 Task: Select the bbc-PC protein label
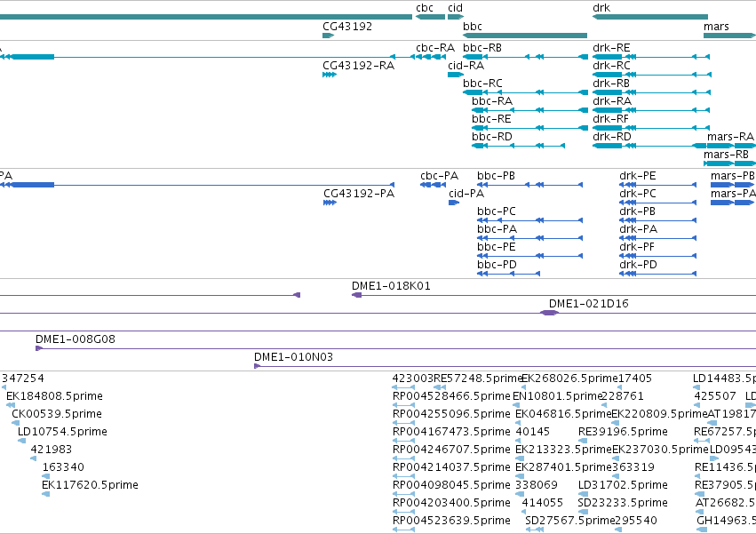[496, 211]
